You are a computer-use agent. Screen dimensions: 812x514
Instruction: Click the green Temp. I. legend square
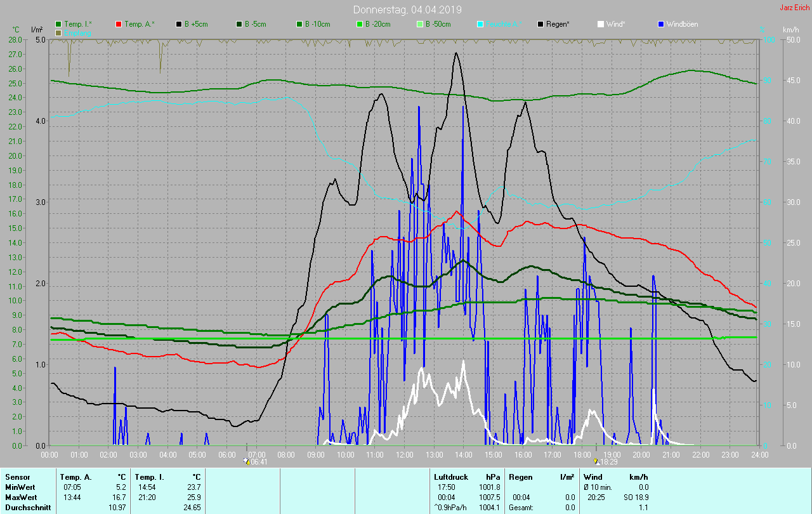[58, 24]
